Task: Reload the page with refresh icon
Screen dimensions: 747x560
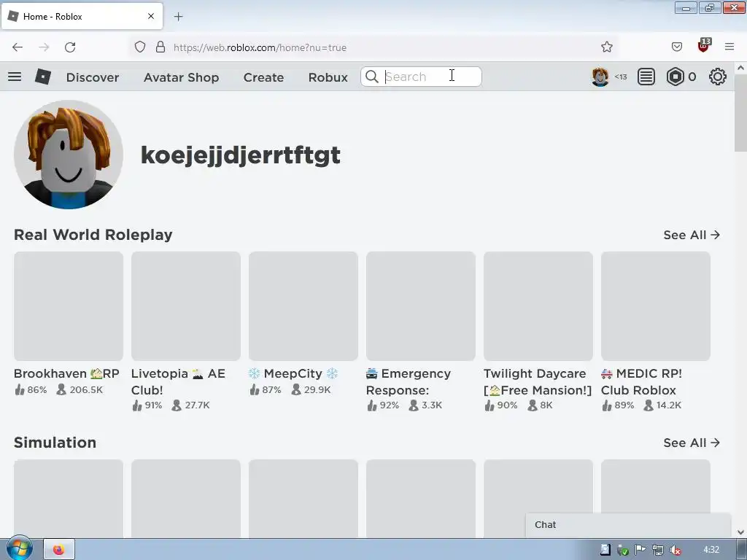Action: [x=70, y=47]
